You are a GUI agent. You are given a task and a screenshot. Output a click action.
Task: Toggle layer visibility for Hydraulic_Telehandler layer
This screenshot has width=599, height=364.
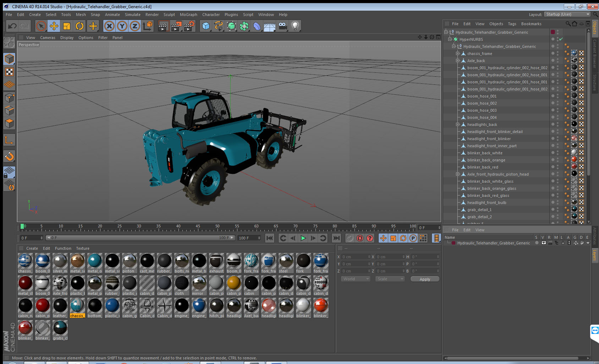pyautogui.click(x=544, y=243)
